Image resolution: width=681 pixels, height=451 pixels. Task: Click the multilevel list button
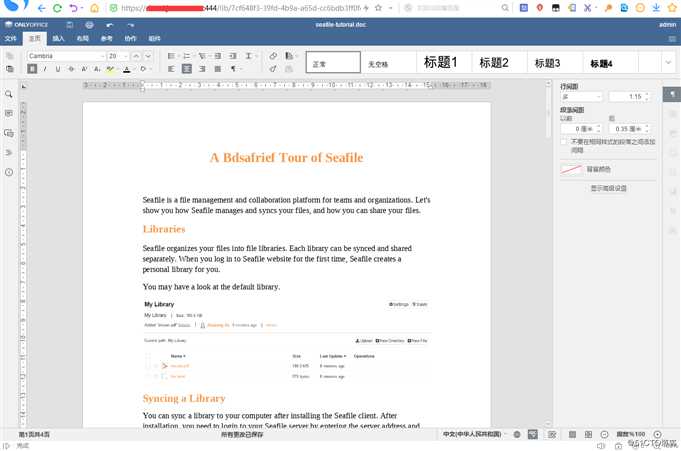pos(203,56)
